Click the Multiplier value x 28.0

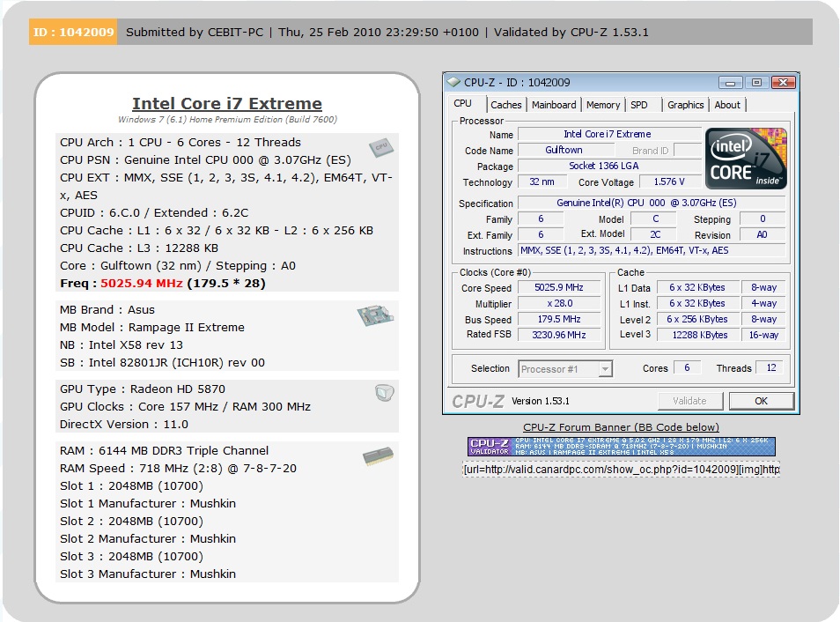click(x=559, y=303)
